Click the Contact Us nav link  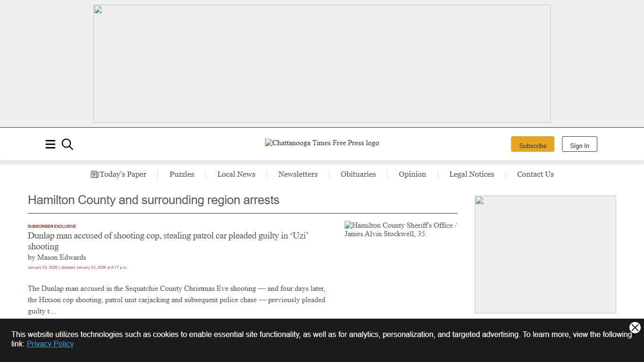click(x=535, y=174)
